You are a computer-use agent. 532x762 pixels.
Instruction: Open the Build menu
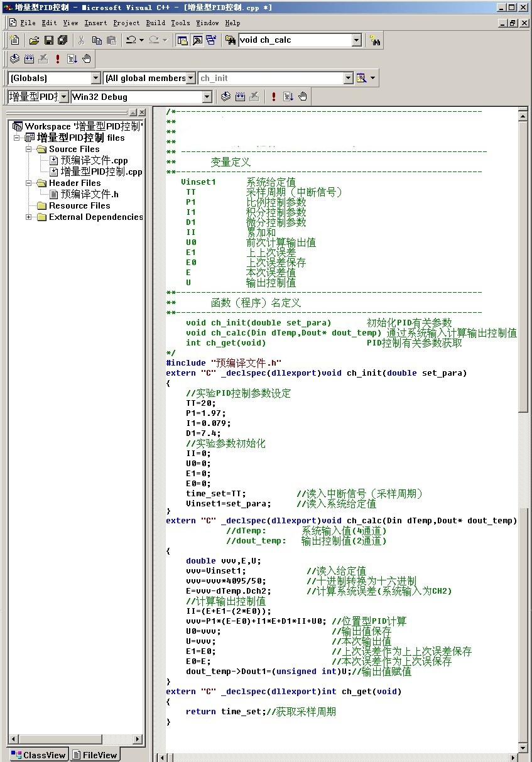click(155, 23)
